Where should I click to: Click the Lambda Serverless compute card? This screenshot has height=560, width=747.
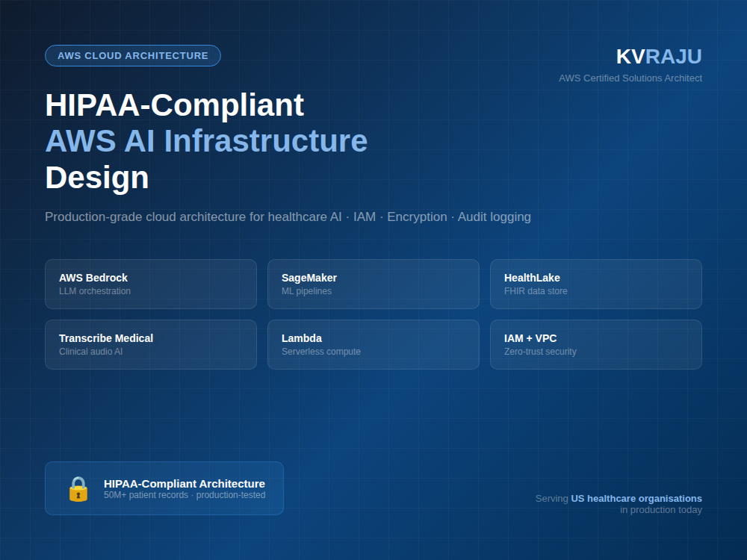[x=373, y=345]
